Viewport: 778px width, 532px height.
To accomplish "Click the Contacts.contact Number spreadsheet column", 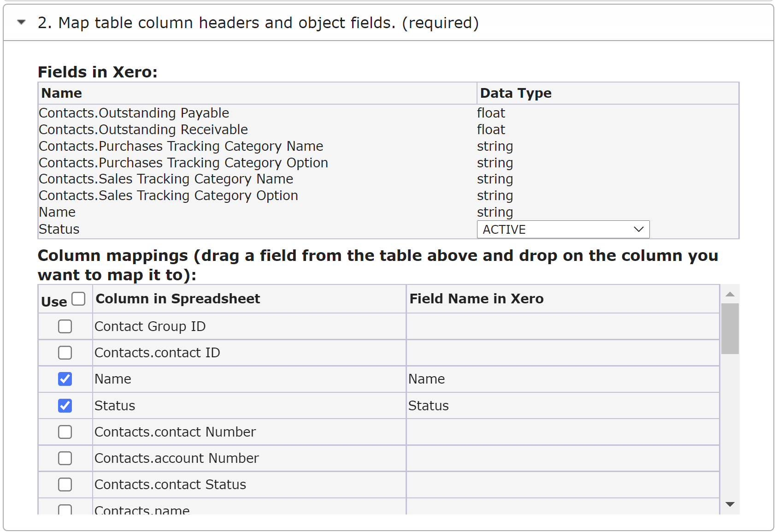I will tap(249, 432).
